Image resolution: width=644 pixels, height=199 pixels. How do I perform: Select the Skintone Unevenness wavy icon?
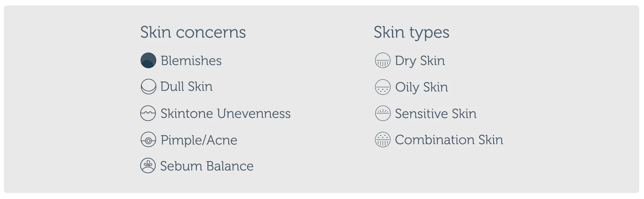pyautogui.click(x=148, y=113)
